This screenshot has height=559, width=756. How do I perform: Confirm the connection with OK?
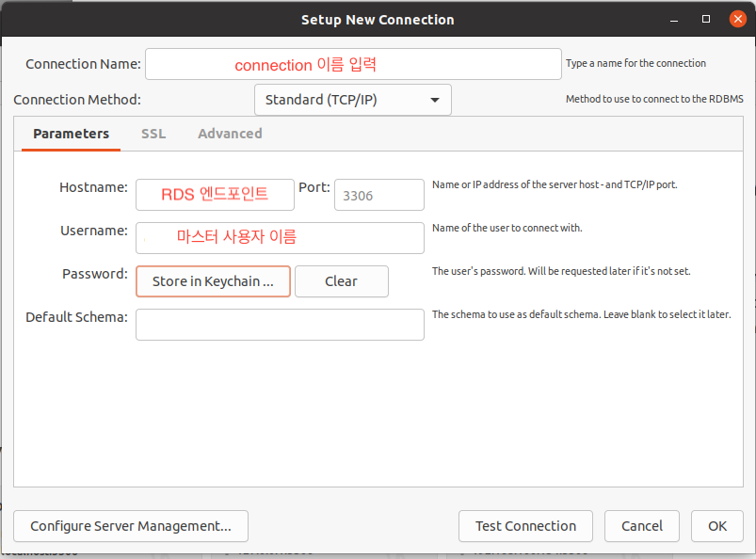click(x=717, y=526)
